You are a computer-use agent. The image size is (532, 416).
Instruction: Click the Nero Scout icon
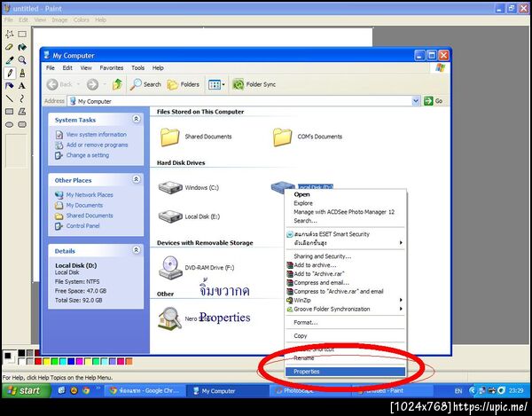[169, 318]
